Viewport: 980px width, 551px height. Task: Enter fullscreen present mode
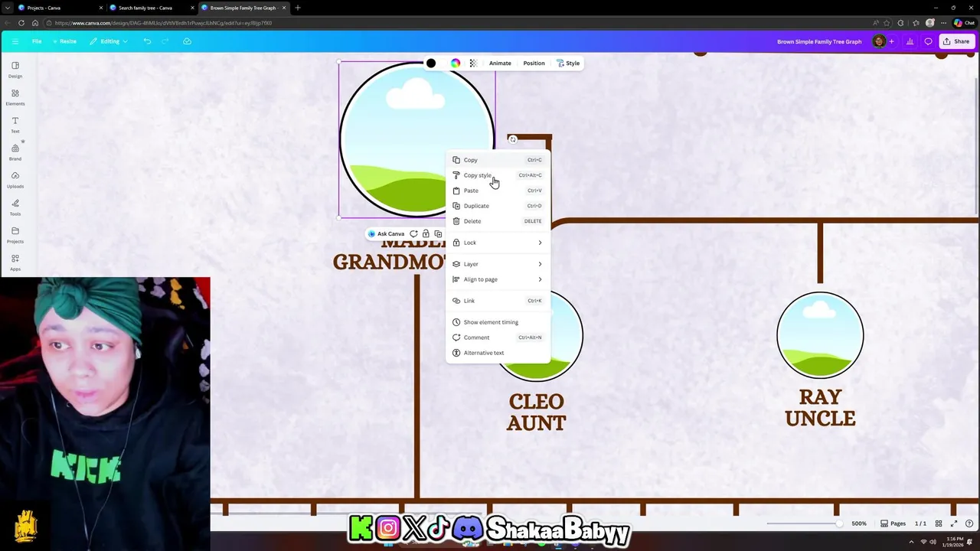[x=954, y=523]
